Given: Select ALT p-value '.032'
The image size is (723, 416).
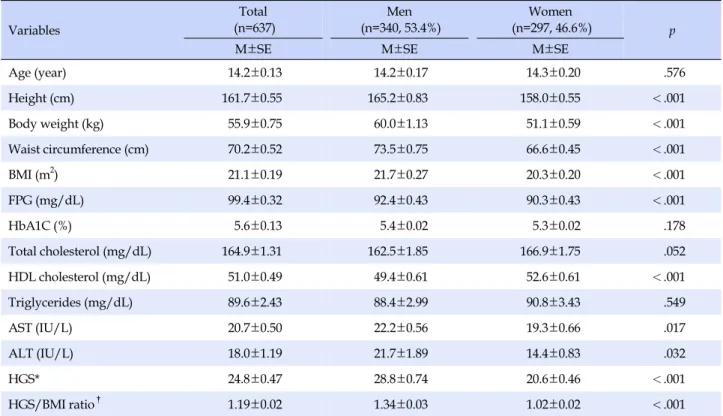Looking at the screenshot, I should pos(674,354).
